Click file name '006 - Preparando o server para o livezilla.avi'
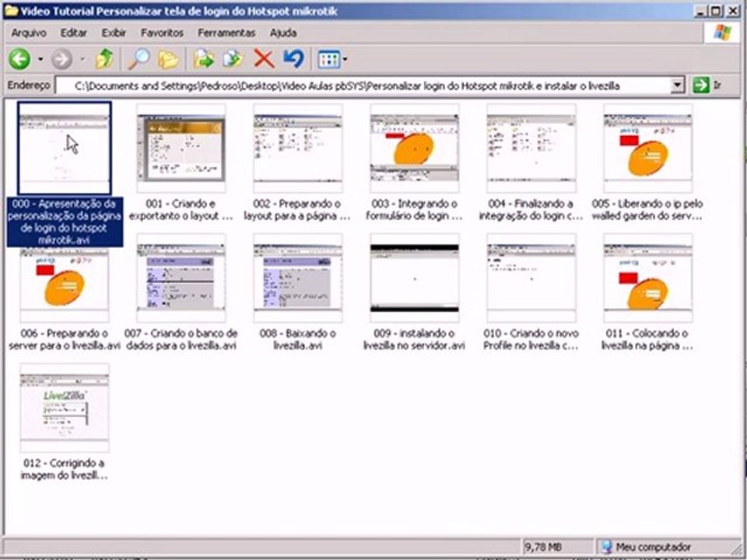Viewport: 747px width, 560px height. point(65,340)
